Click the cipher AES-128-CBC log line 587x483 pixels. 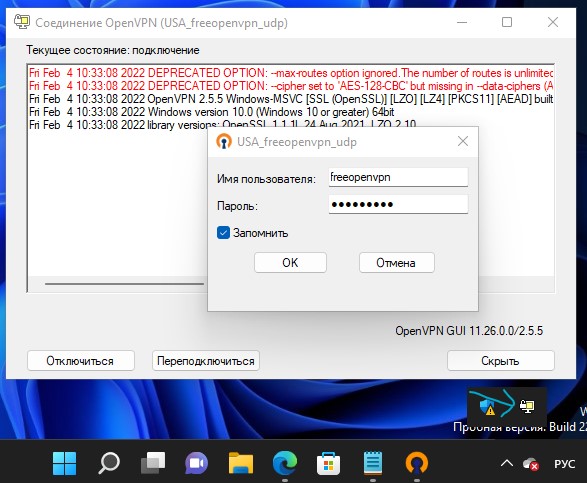click(291, 86)
